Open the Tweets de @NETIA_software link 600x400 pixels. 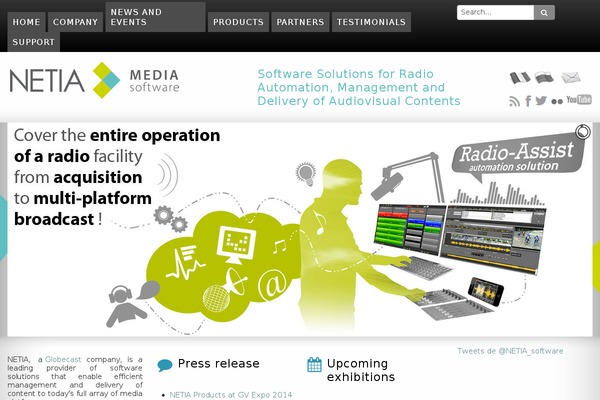click(510, 351)
